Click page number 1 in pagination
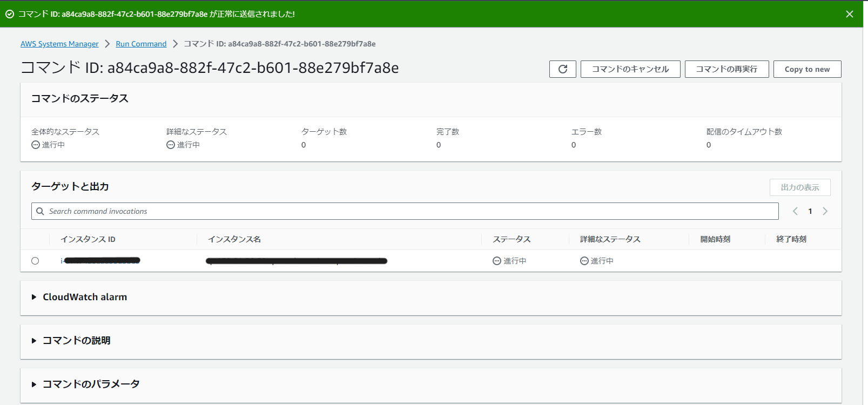Screen dimensions: 868x405 click(810, 211)
